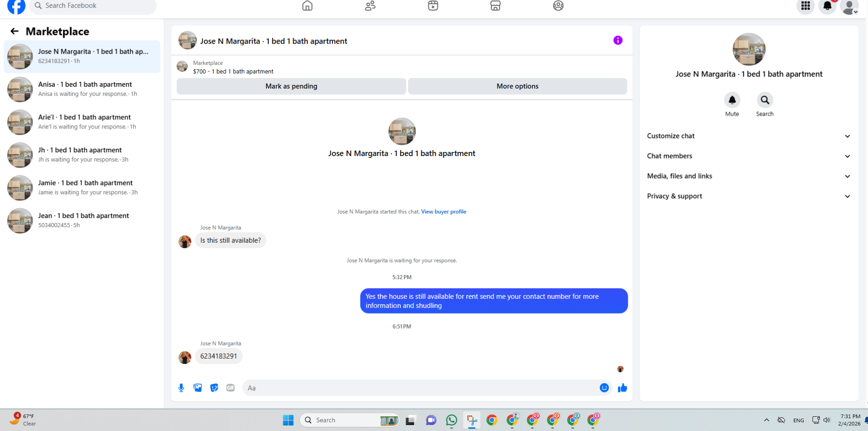Open the Facebook menu grid icon

click(x=806, y=6)
